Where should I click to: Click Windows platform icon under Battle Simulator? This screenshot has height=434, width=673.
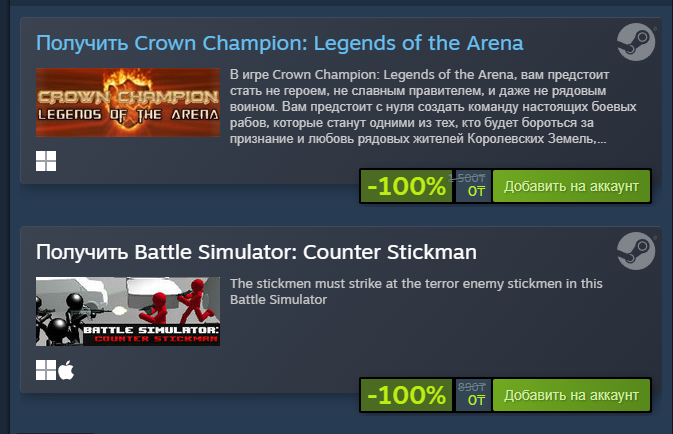pos(46,370)
